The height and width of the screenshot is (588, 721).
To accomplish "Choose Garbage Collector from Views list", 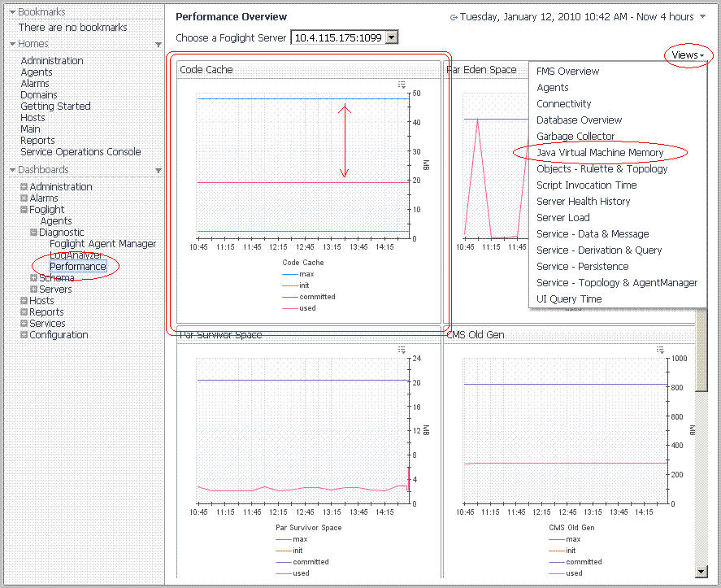I will click(575, 137).
